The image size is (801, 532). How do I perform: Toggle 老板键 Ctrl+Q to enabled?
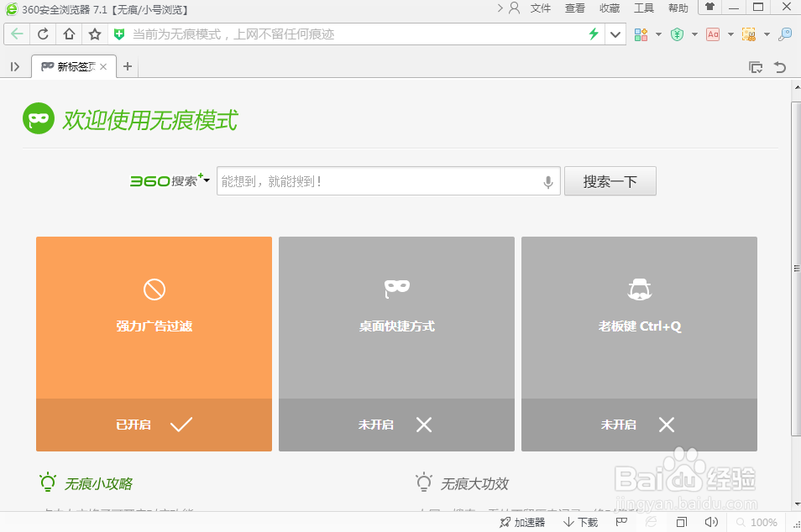tap(639, 425)
